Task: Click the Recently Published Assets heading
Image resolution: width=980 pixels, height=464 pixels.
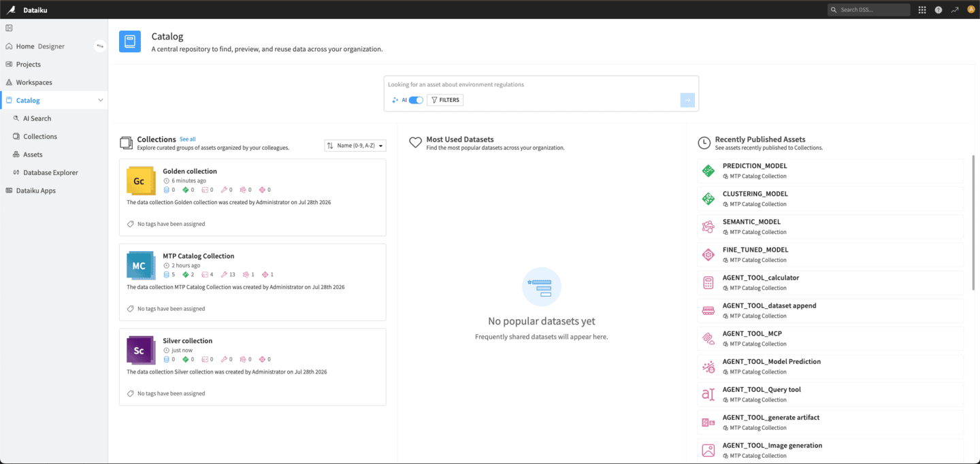Action: pos(760,139)
